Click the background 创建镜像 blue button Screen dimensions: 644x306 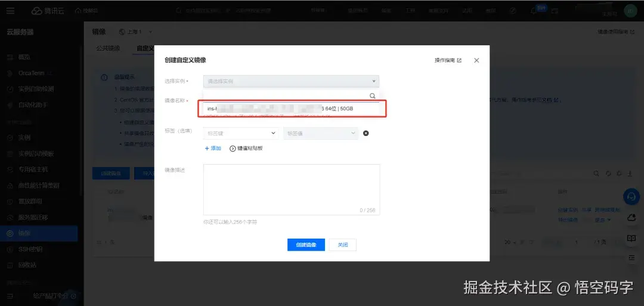(111, 174)
